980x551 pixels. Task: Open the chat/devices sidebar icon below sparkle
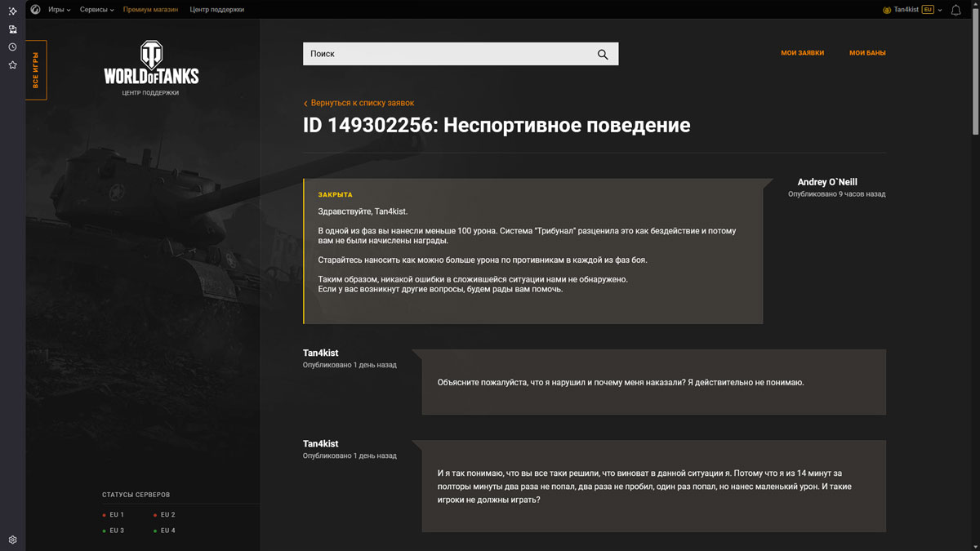pos(12,29)
